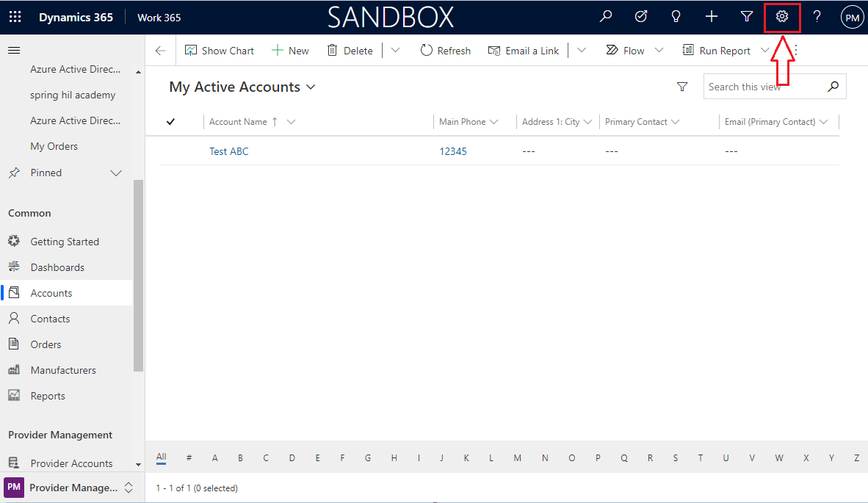Select Accounts in the sidebar

pos(66,293)
